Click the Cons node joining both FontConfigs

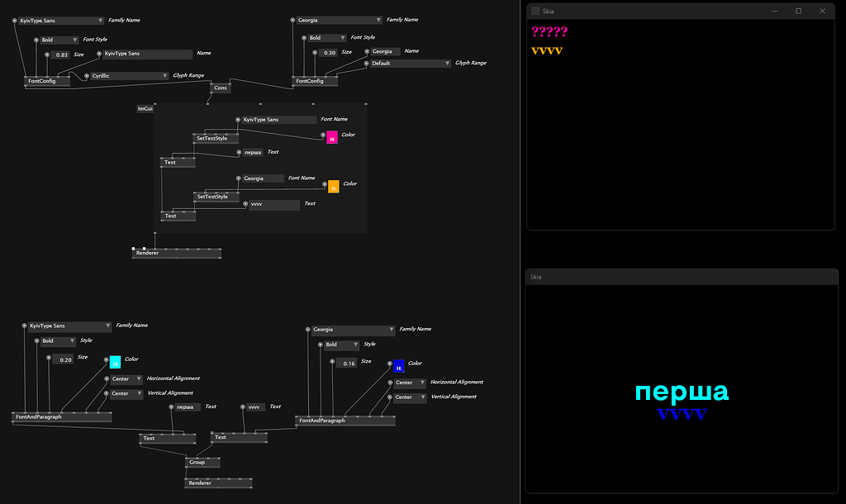pos(220,88)
